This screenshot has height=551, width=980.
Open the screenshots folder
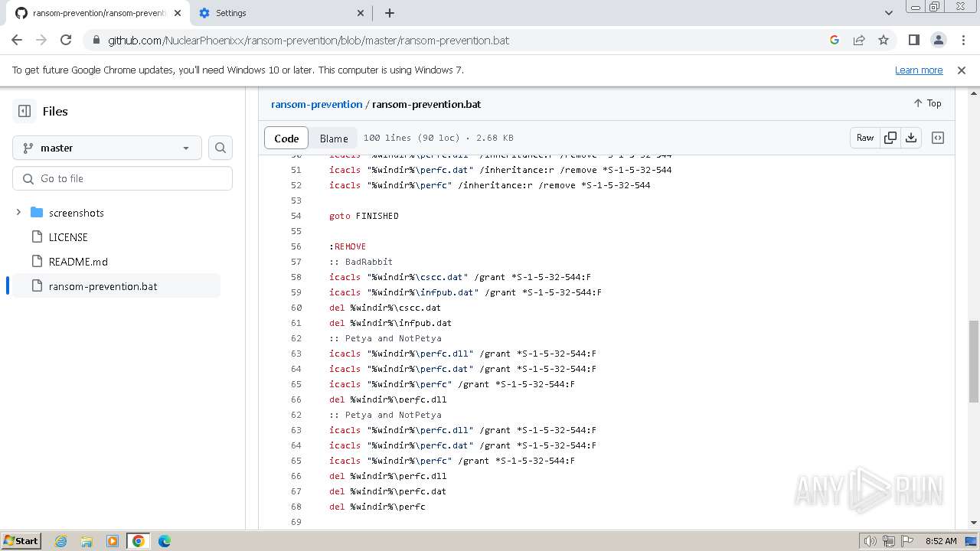point(76,213)
